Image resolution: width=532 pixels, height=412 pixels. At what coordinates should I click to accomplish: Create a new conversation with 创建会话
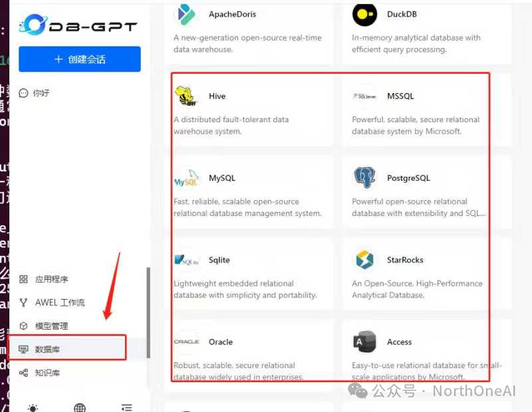(x=80, y=59)
